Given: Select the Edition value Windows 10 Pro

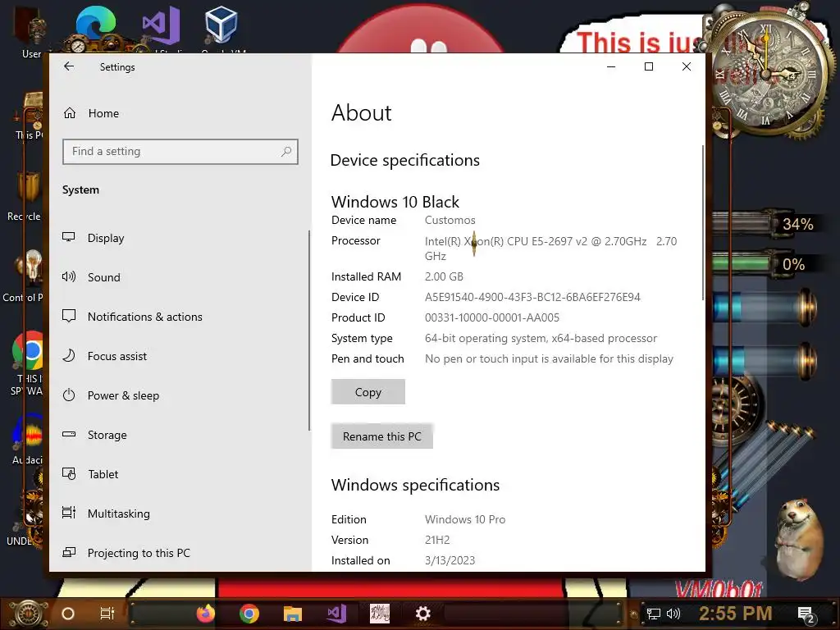Looking at the screenshot, I should [x=465, y=519].
